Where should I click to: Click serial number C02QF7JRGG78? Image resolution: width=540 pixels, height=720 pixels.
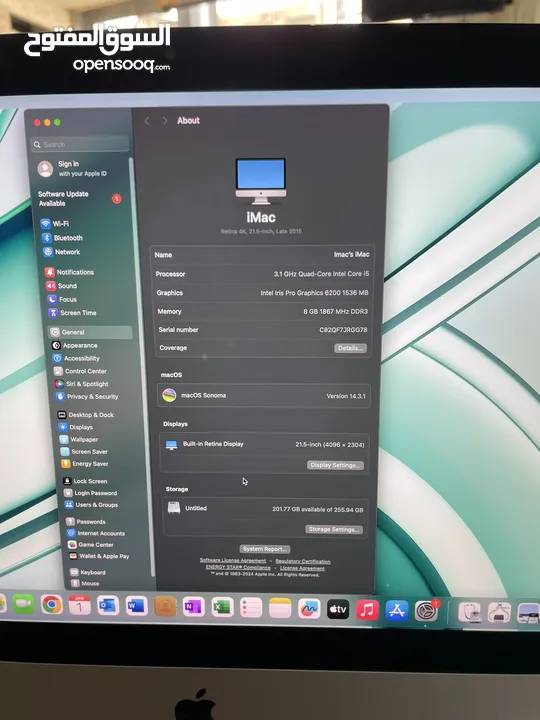(x=343, y=330)
